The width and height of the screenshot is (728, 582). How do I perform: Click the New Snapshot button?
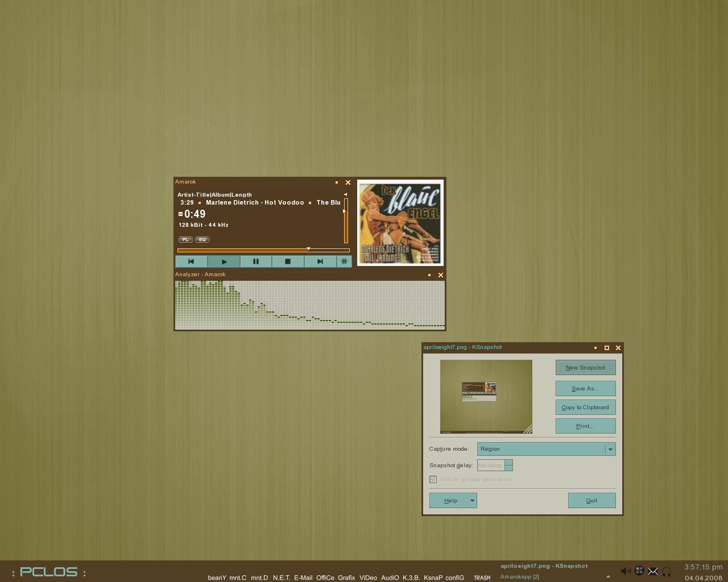click(x=586, y=368)
